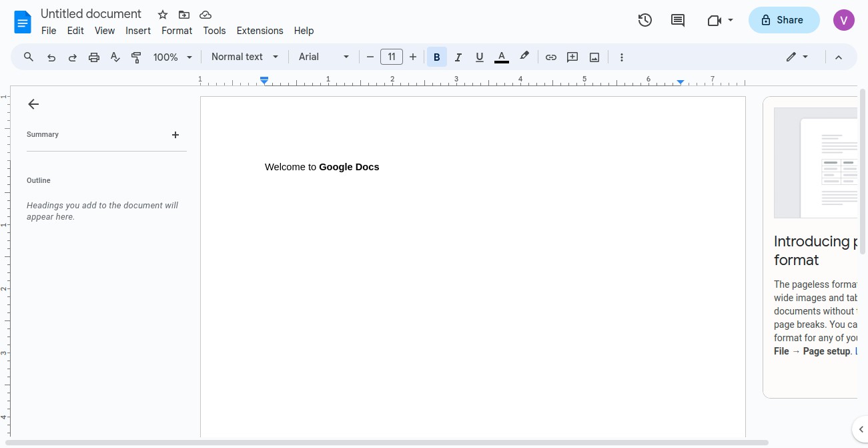This screenshot has width=868, height=448.
Task: Toggle italic formatting
Action: (458, 57)
